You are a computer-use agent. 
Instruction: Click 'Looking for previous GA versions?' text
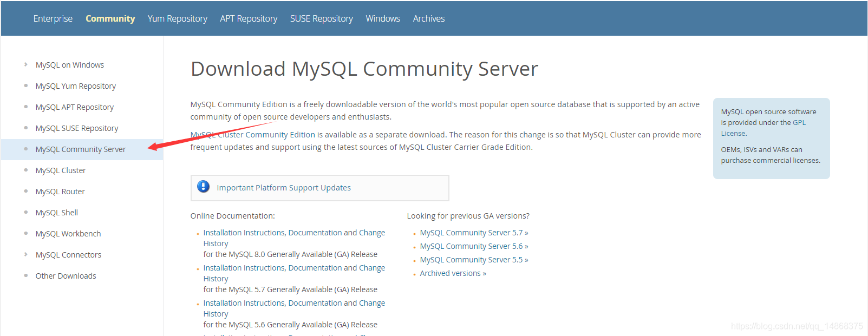click(468, 216)
